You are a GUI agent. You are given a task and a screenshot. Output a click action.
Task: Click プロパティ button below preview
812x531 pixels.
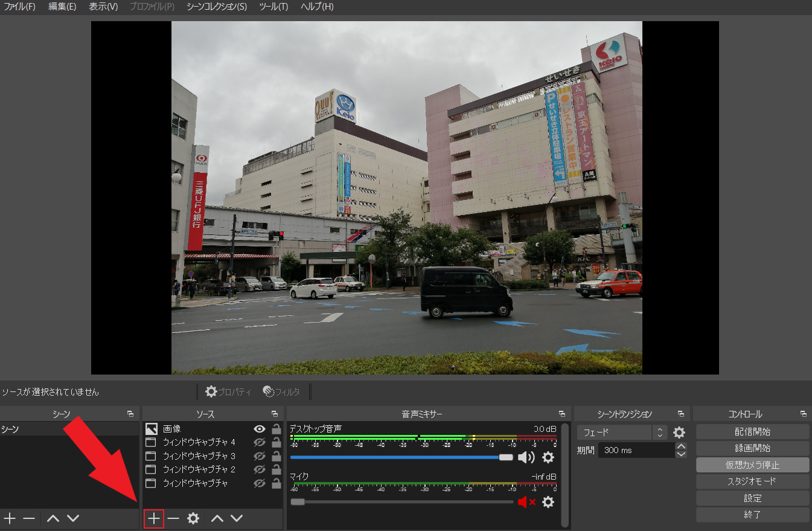point(228,391)
